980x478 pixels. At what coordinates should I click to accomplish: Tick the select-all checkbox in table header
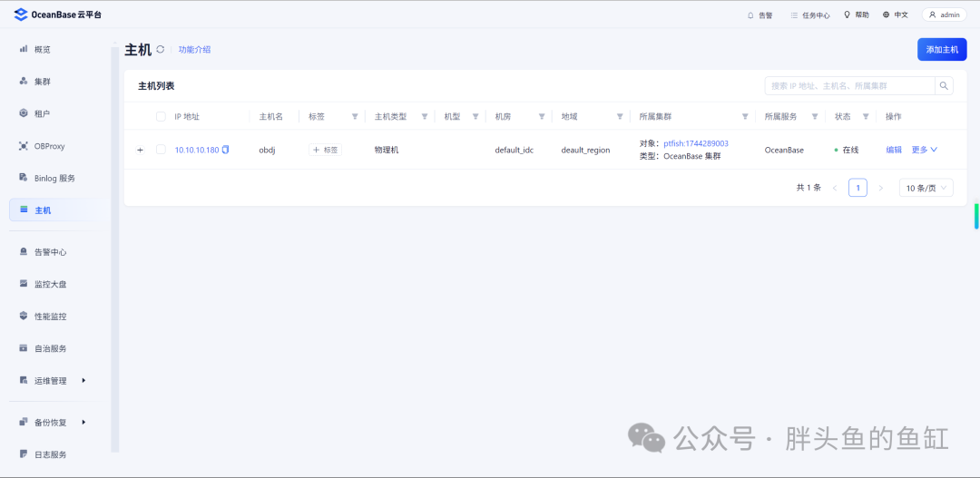161,116
